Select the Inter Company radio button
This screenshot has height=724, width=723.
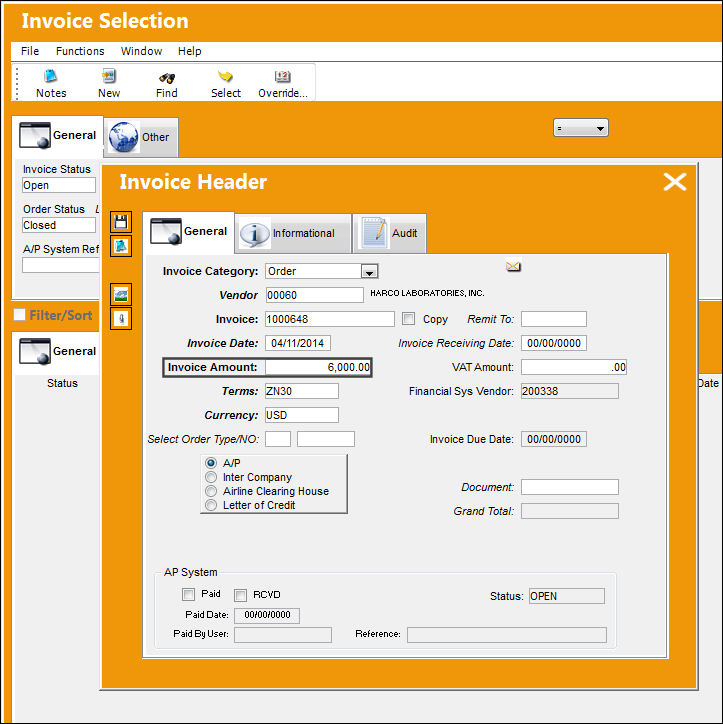pyautogui.click(x=211, y=477)
